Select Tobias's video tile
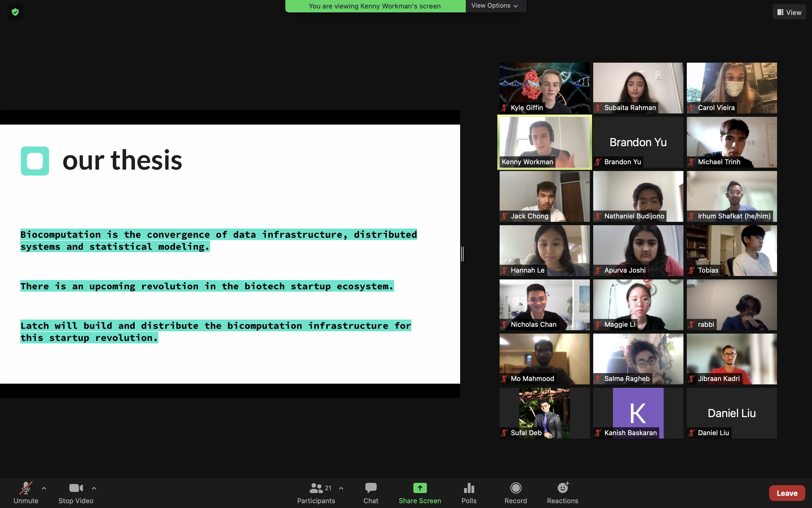Viewport: 812px width, 508px height. pos(731,251)
